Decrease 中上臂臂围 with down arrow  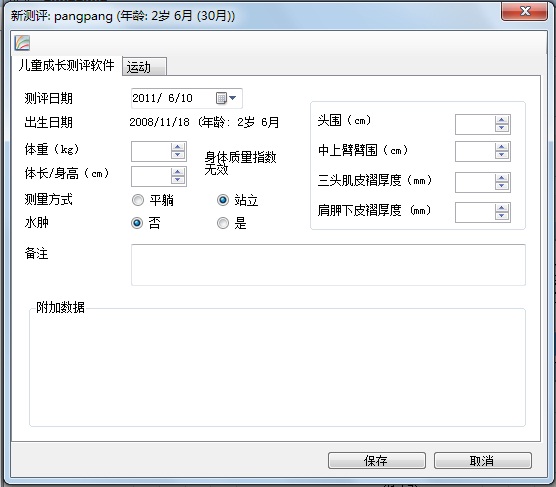tap(501, 155)
